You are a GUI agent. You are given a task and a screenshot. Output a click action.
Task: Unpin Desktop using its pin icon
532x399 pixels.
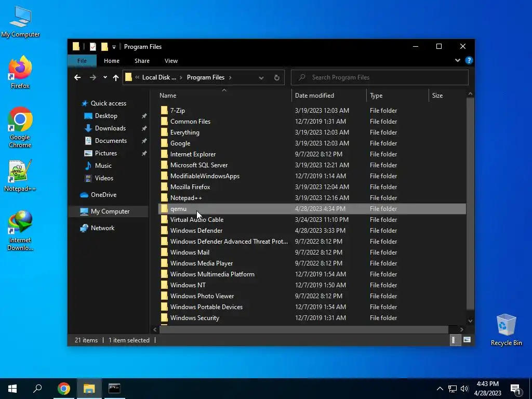[144, 116]
